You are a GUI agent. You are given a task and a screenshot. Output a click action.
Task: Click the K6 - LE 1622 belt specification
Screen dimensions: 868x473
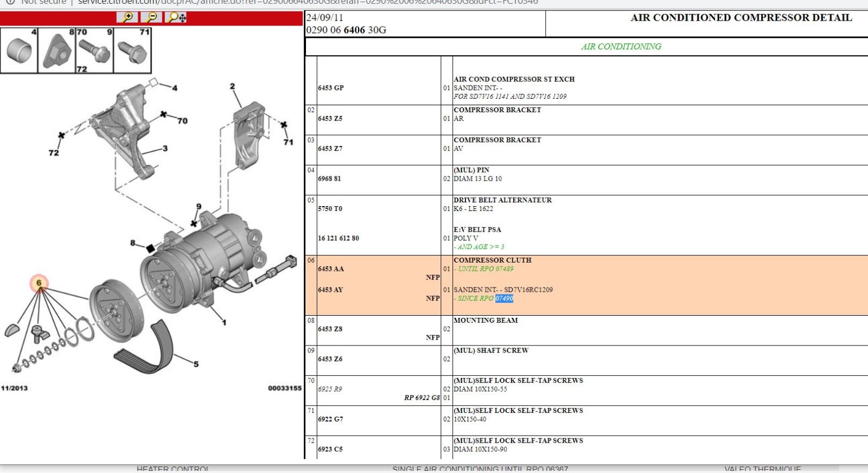click(473, 209)
